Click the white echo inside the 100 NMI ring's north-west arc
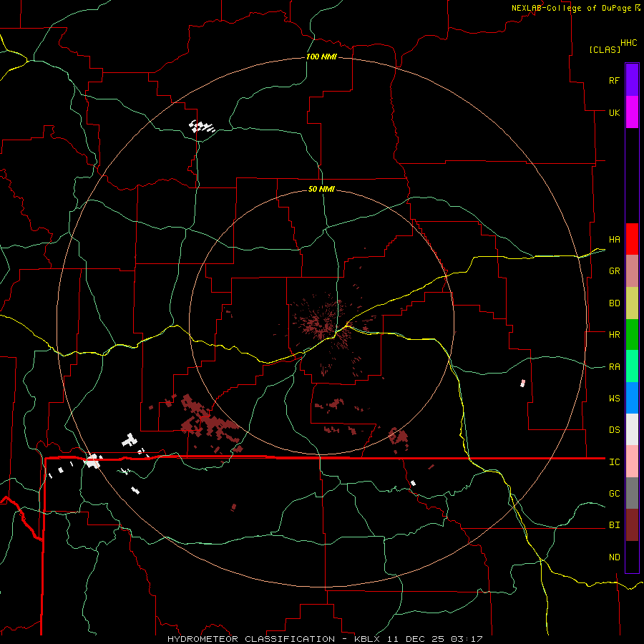This screenshot has width=644, height=644. 202,127
